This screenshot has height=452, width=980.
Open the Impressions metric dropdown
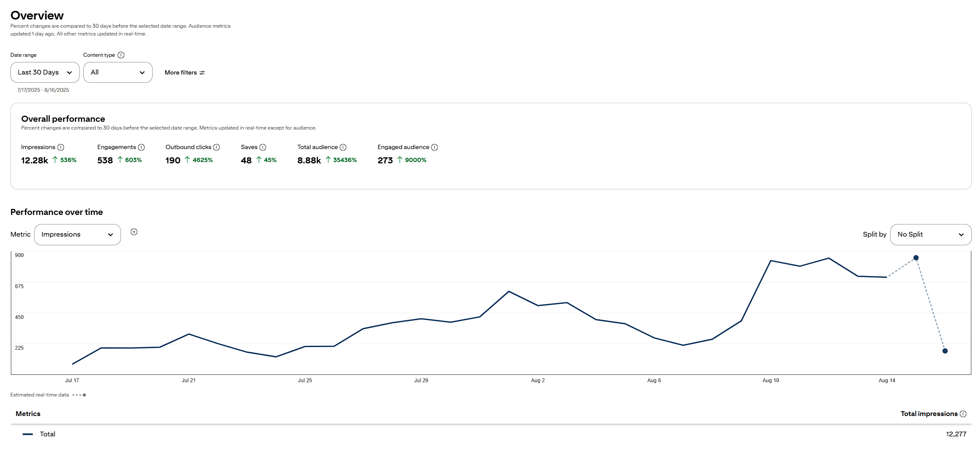[x=78, y=234]
